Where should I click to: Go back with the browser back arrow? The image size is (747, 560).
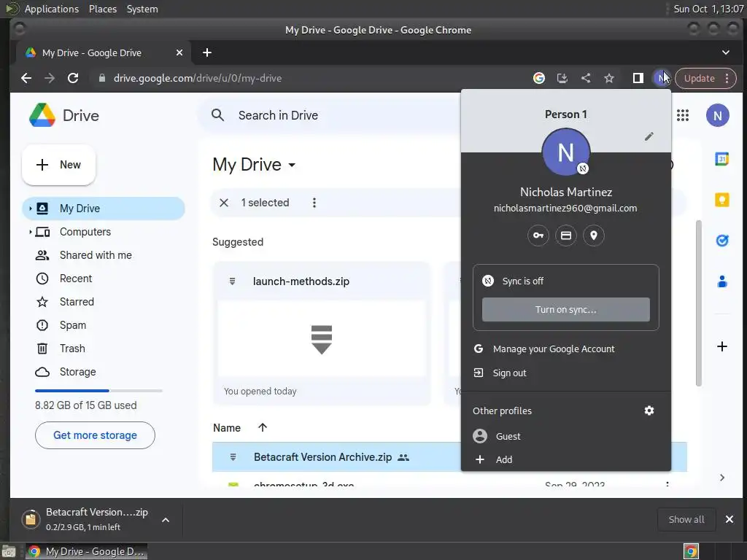coord(26,78)
